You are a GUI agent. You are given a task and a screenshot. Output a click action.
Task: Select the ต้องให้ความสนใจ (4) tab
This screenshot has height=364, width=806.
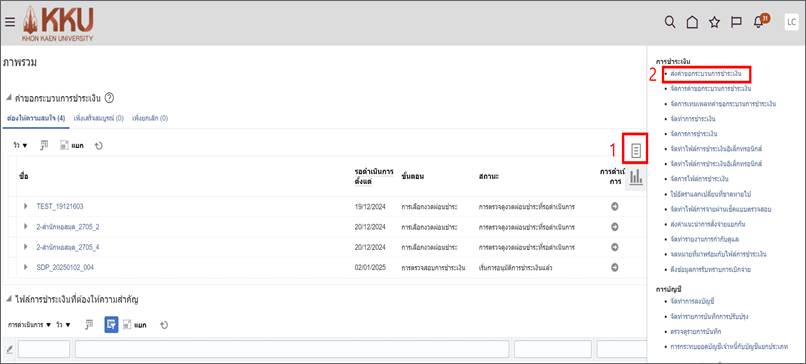[35, 118]
